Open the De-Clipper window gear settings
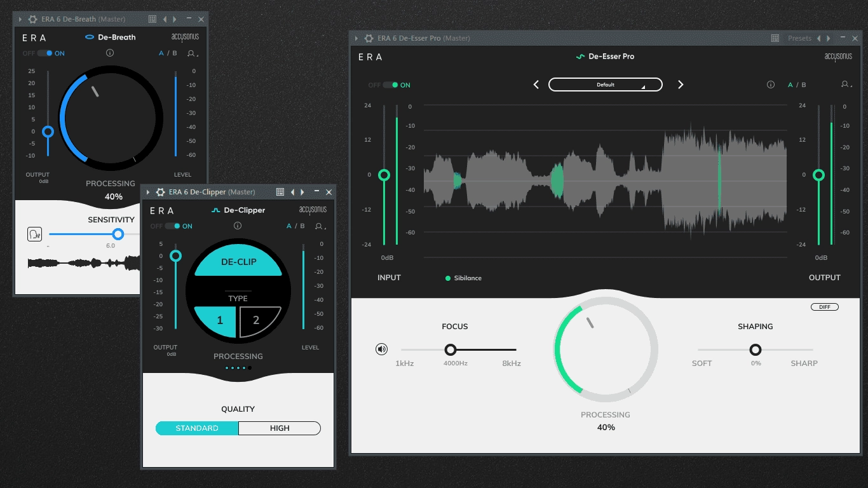 pyautogui.click(x=161, y=192)
